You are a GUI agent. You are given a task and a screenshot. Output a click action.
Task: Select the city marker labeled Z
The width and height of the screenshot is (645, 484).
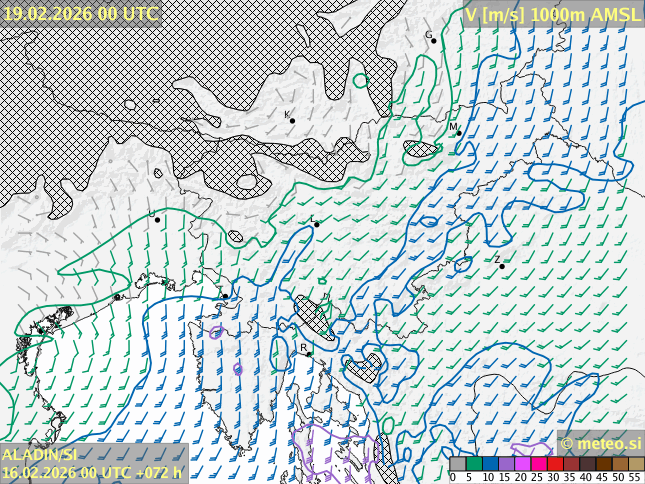click(x=502, y=266)
